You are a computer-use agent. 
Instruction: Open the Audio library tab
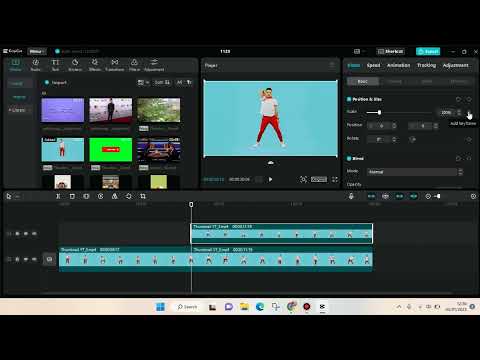(x=35, y=65)
